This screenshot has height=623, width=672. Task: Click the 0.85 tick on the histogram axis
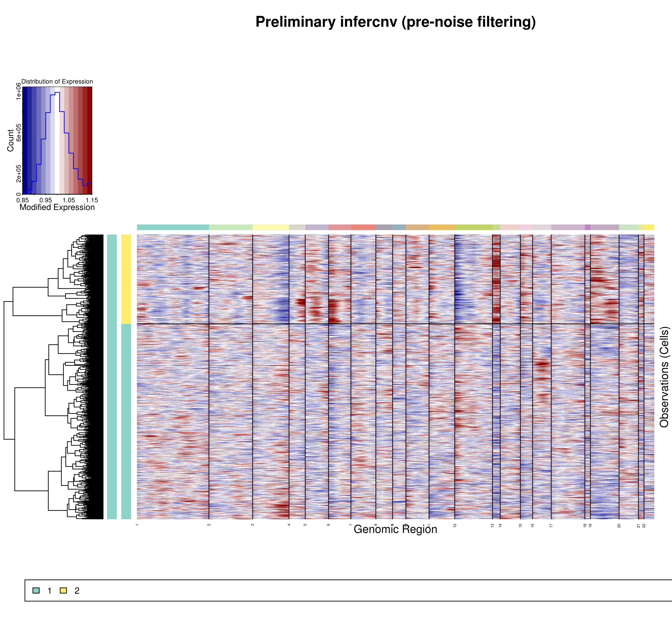23,200
